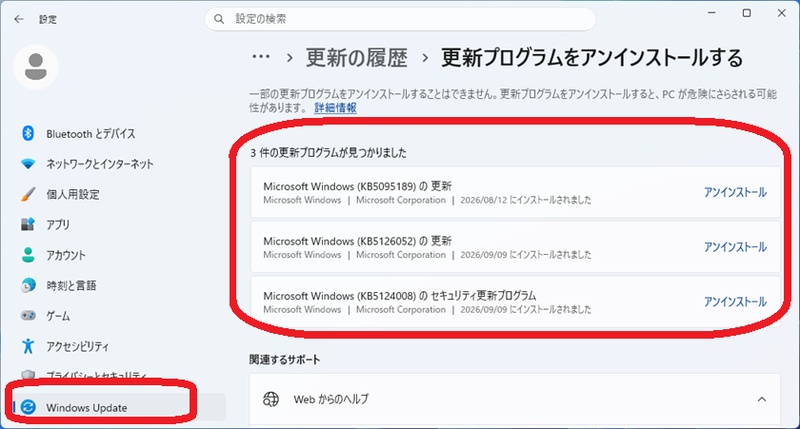
Task: Click the Apps icon in sidebar
Action: point(28,224)
